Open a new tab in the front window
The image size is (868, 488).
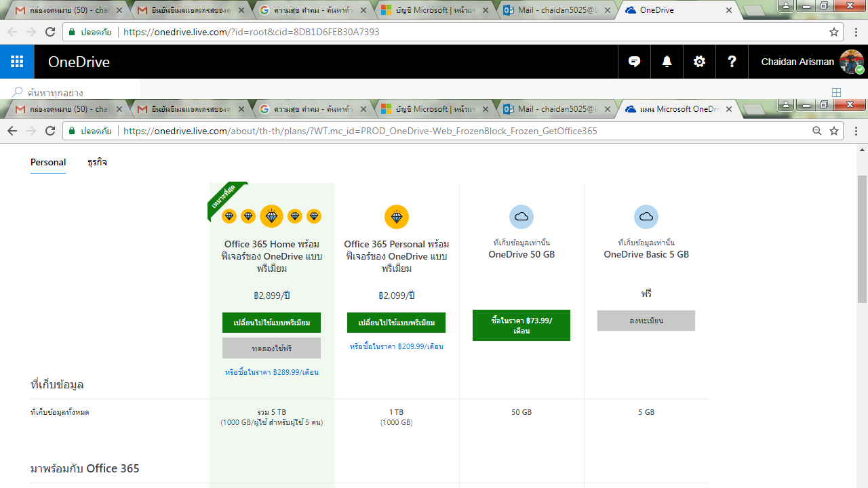(x=754, y=109)
